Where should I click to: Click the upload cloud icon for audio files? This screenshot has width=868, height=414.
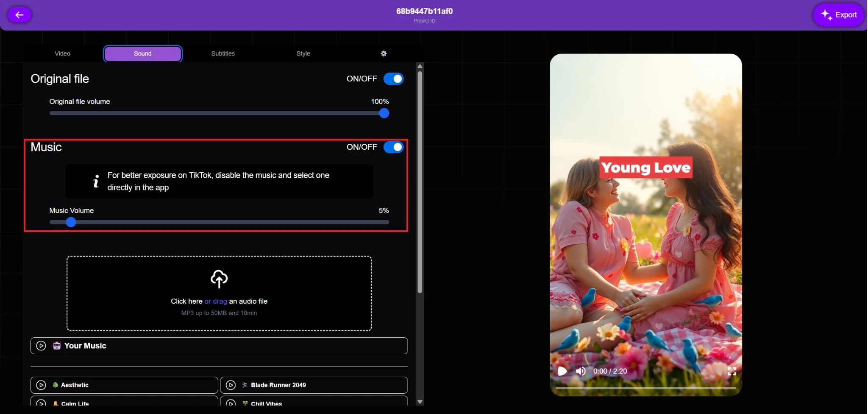coord(218,279)
